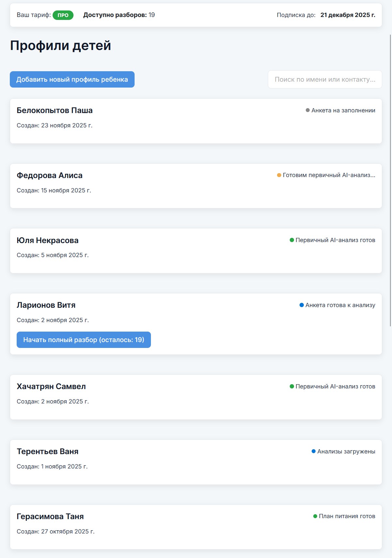Open Хачатрян Самвел profile
The width and height of the screenshot is (392, 558).
click(51, 386)
